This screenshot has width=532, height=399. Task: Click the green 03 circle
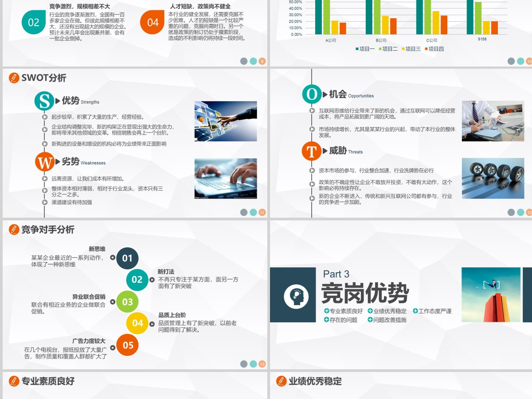pos(127,301)
